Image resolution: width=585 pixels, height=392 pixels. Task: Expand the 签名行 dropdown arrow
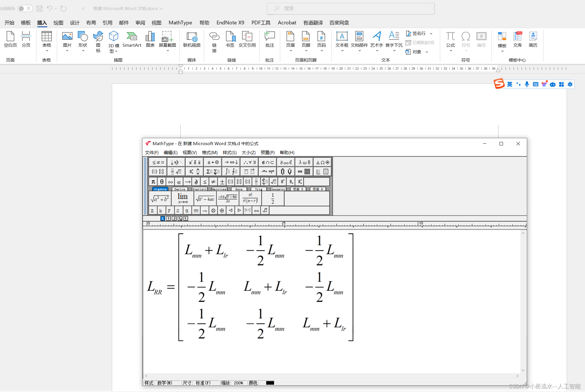click(x=431, y=34)
